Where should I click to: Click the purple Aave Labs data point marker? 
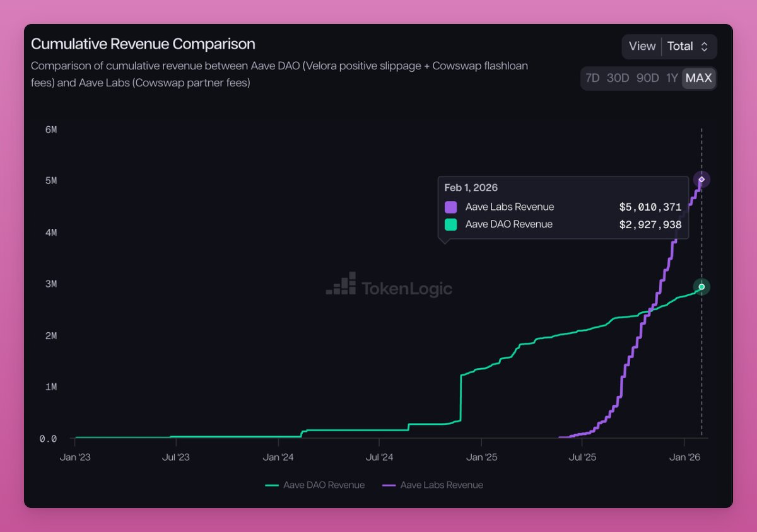[701, 180]
